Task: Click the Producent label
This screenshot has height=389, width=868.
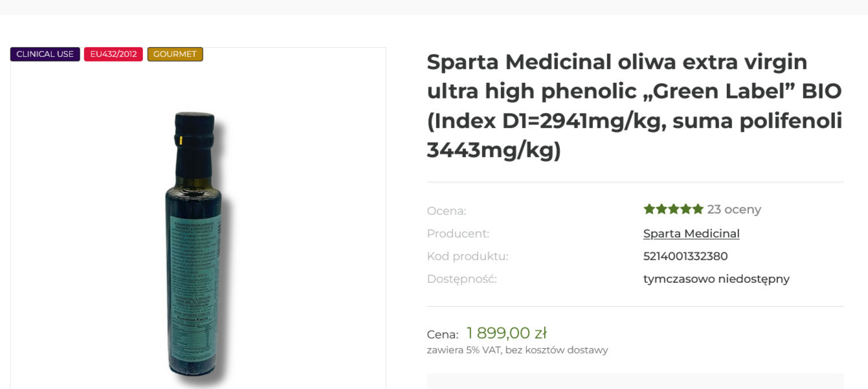Action: (458, 234)
